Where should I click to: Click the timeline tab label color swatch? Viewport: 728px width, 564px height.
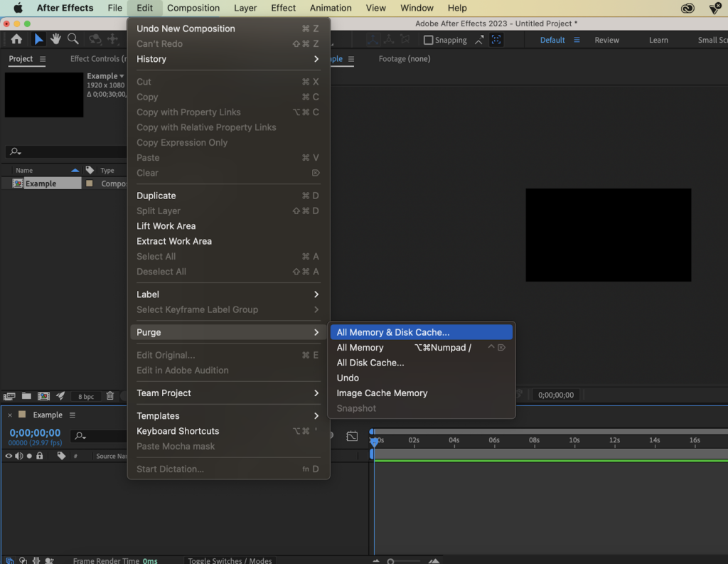coord(22,415)
